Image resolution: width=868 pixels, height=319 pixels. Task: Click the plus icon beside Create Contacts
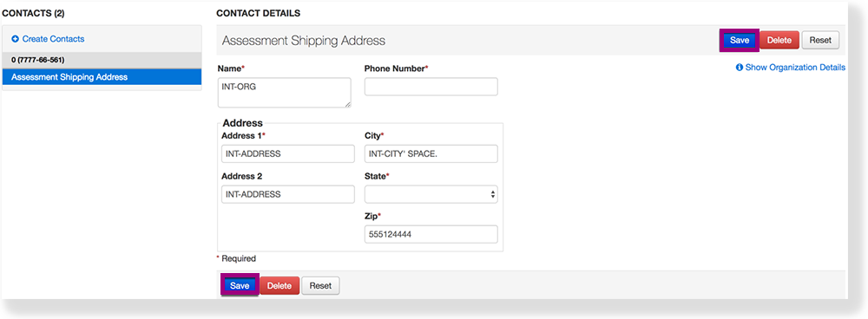pyautogui.click(x=16, y=39)
